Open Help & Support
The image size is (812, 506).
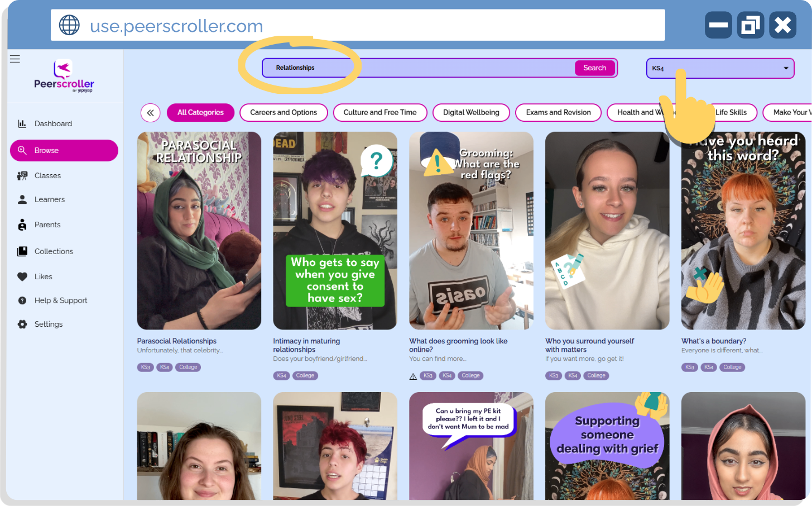[x=61, y=300]
